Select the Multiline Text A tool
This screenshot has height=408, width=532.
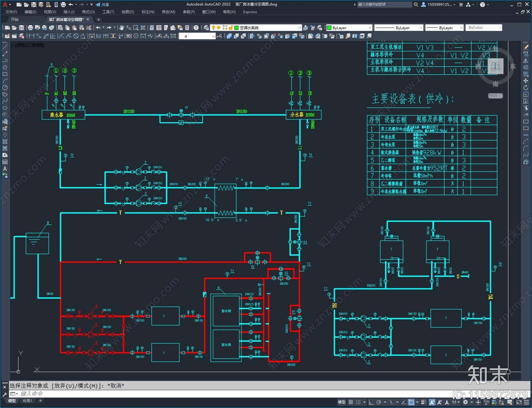pos(5,169)
